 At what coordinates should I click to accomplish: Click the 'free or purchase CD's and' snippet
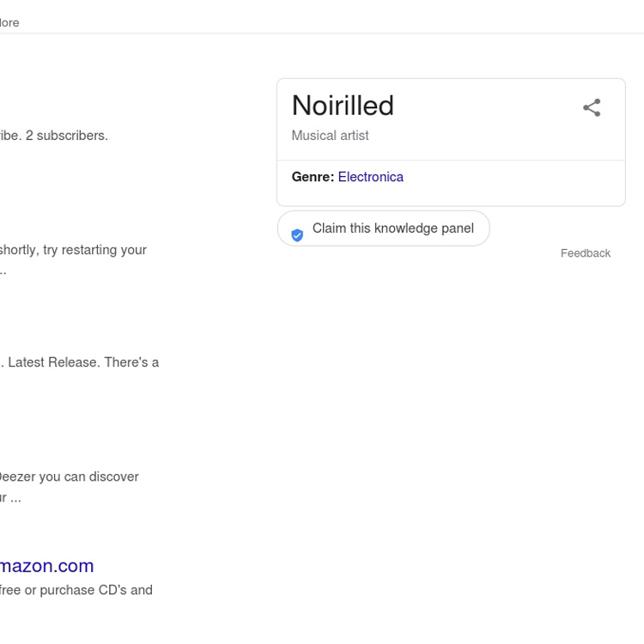pyautogui.click(x=76, y=590)
